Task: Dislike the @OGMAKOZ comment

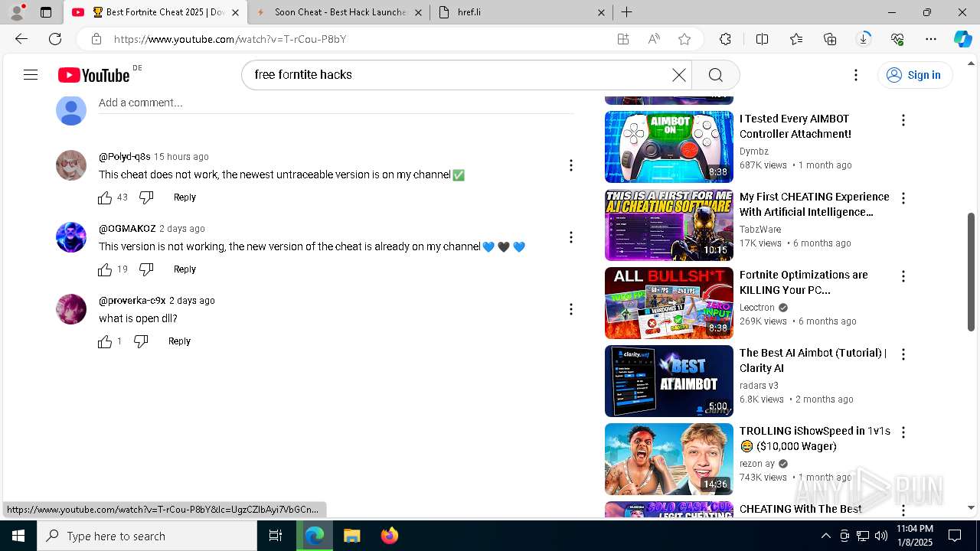Action: 146,269
